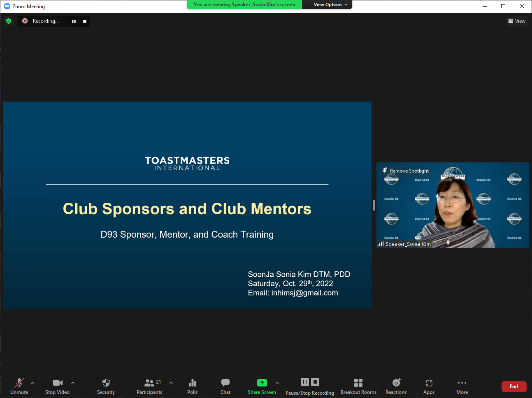Click Speaker_Sonia Kim video thumbnail
The width and height of the screenshot is (532, 398).
[453, 205]
